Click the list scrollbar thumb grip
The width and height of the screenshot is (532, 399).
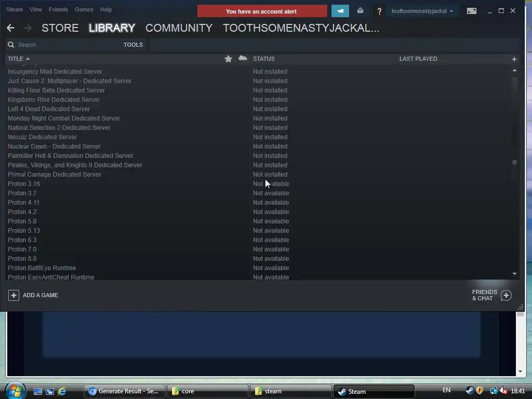coord(514,162)
